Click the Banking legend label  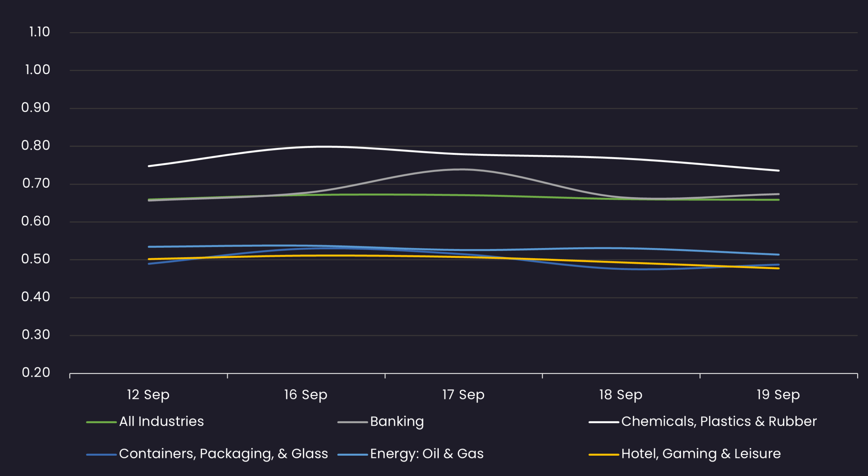397,421
